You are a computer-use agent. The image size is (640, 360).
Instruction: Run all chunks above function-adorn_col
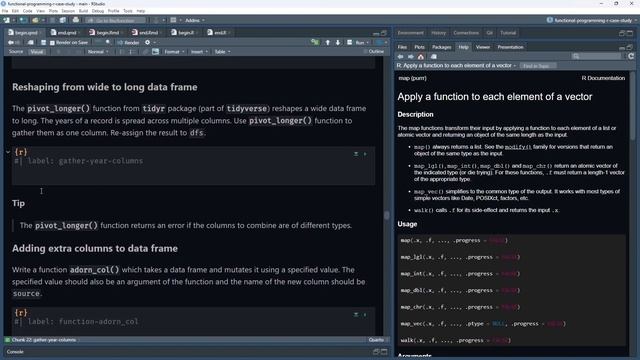356,315
